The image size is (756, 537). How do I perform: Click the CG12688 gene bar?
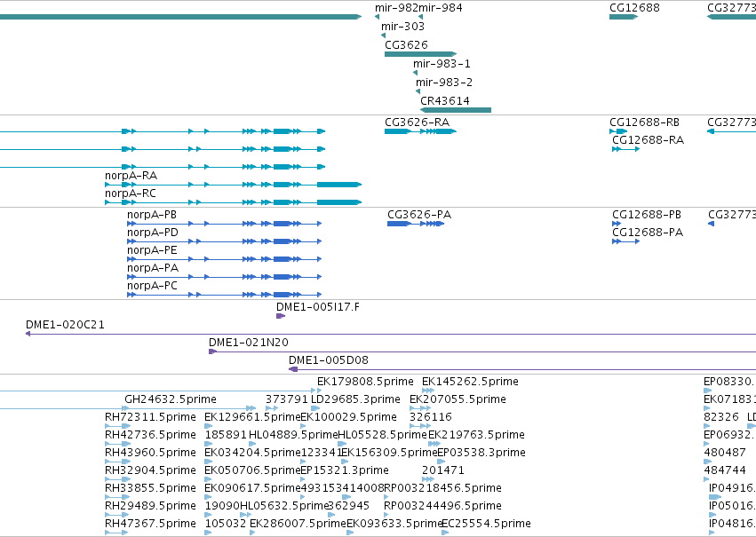click(624, 17)
